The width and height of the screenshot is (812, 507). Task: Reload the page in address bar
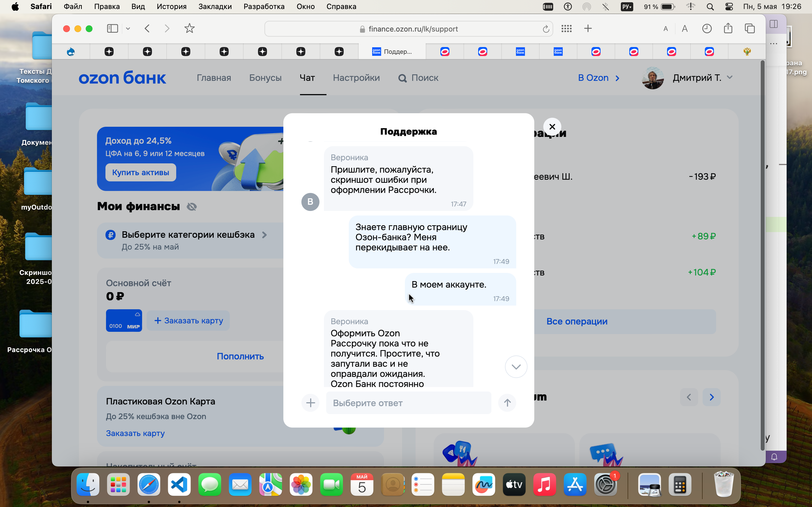click(546, 29)
